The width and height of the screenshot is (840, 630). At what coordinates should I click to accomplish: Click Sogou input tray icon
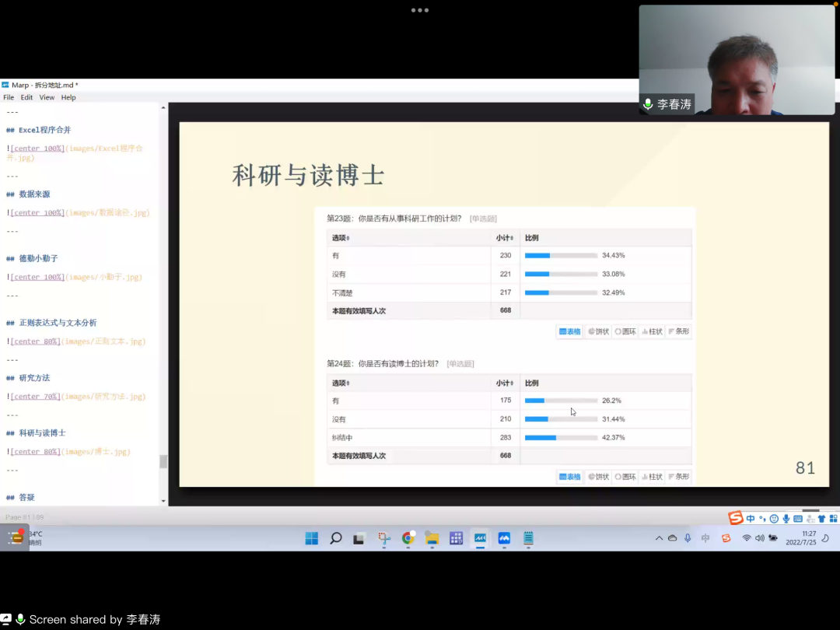tap(726, 538)
